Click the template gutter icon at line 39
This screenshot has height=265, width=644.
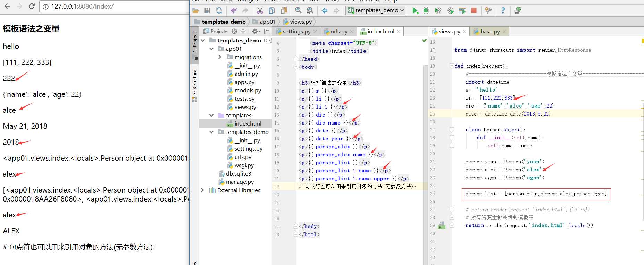441,225
